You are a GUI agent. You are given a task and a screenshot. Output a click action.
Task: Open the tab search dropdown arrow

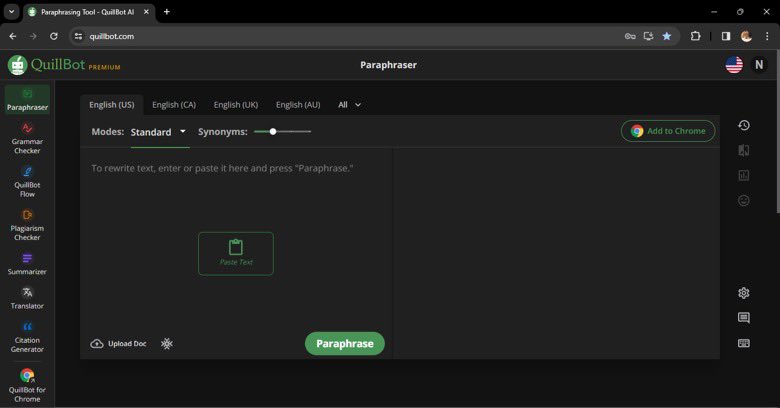(x=11, y=11)
